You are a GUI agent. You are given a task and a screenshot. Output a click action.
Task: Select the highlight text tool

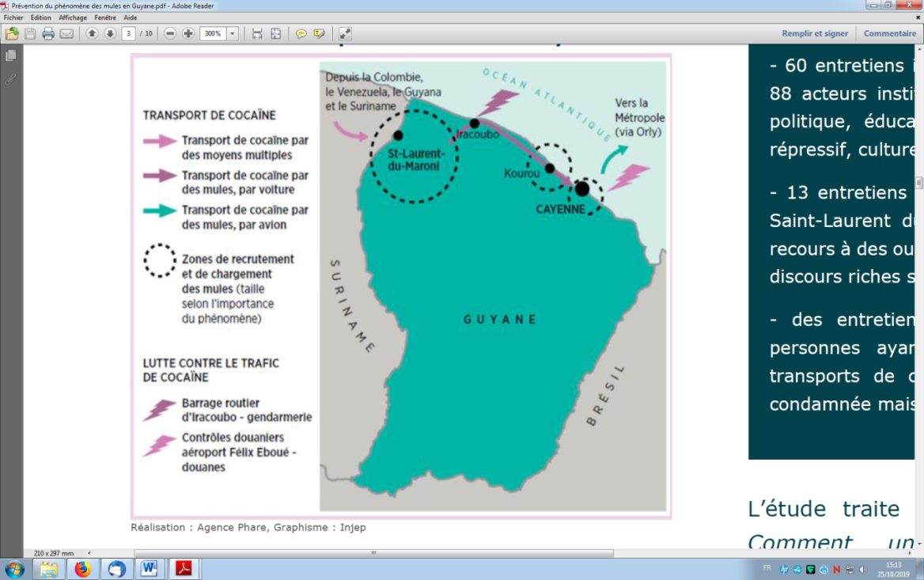point(319,33)
